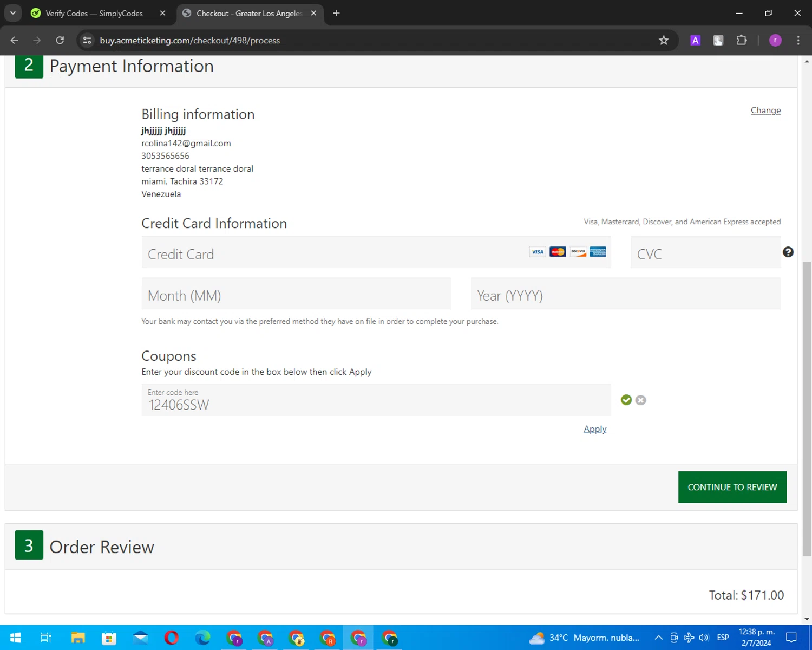This screenshot has height=650, width=812.
Task: Click the page vertical scrollbar thumb
Action: (807, 409)
